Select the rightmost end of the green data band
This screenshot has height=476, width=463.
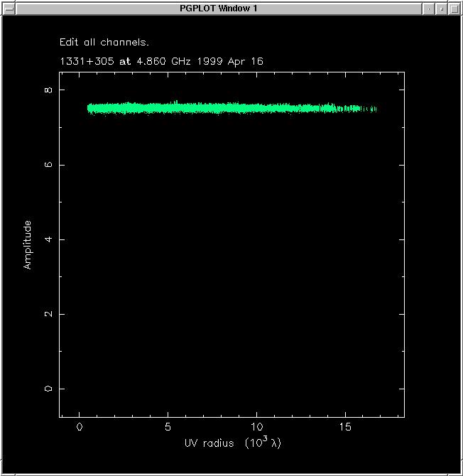click(x=374, y=109)
